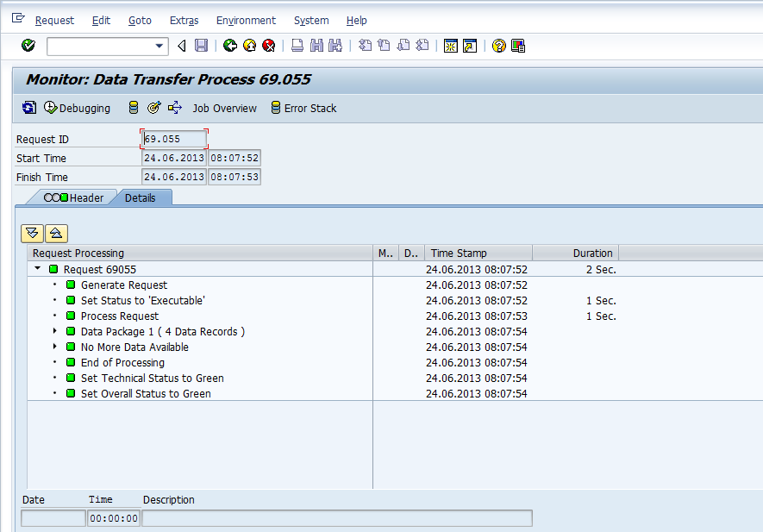Open the Goto menu

coord(140,20)
